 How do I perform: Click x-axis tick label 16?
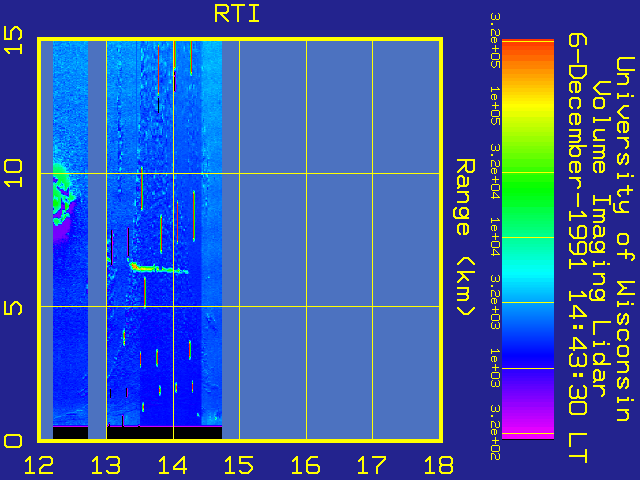pyautogui.click(x=306, y=465)
